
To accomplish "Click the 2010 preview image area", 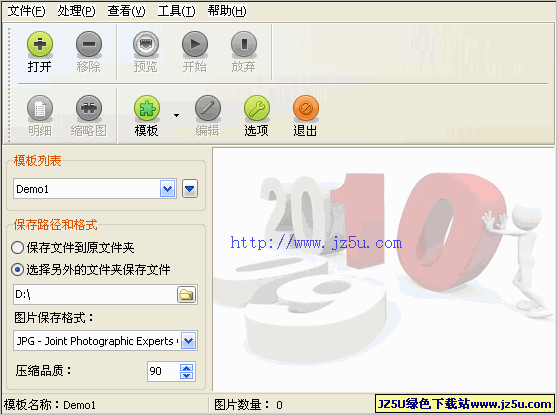I will (x=384, y=270).
